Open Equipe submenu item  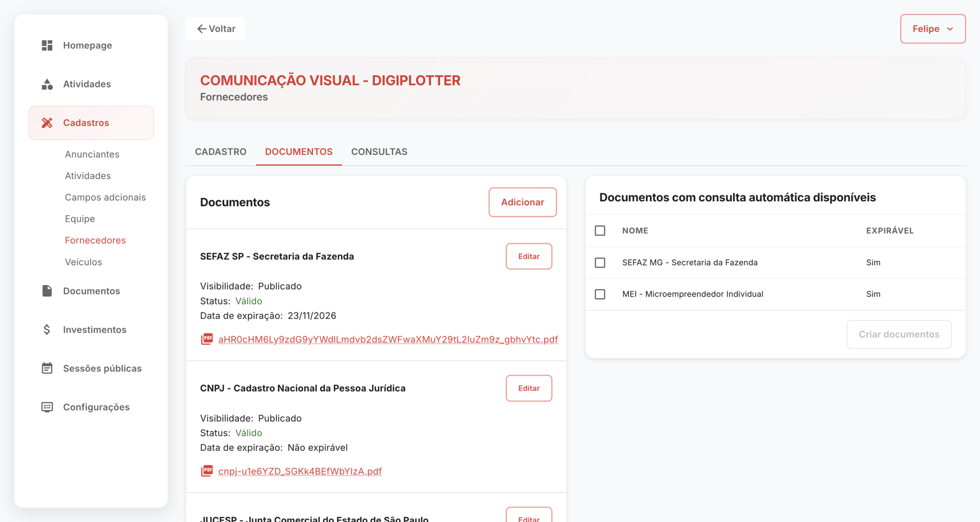tap(80, 219)
